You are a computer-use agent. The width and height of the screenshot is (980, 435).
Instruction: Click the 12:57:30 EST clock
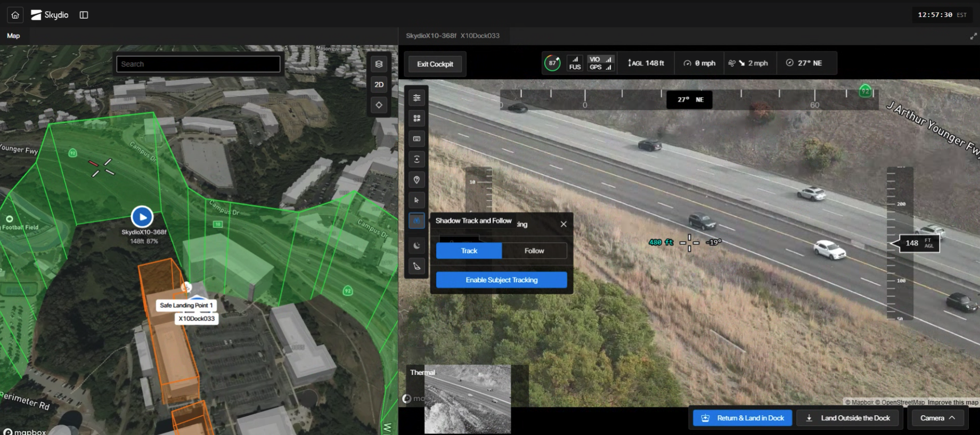click(x=942, y=15)
